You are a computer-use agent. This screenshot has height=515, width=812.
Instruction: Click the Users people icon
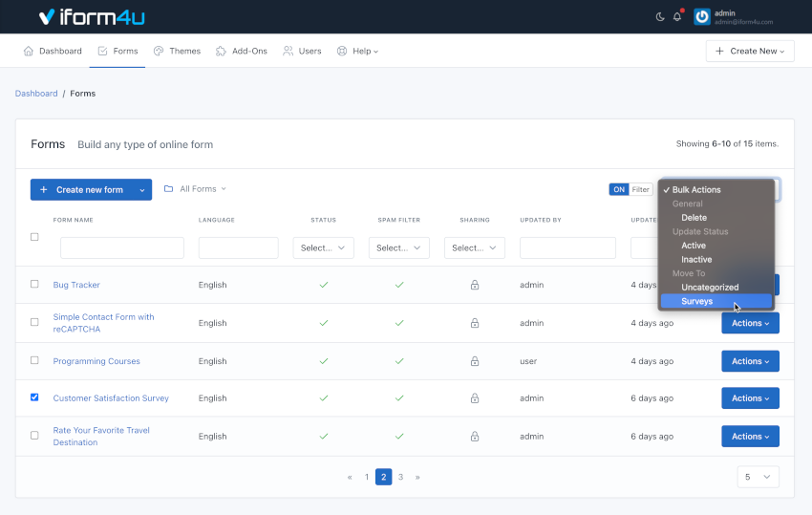tap(288, 51)
